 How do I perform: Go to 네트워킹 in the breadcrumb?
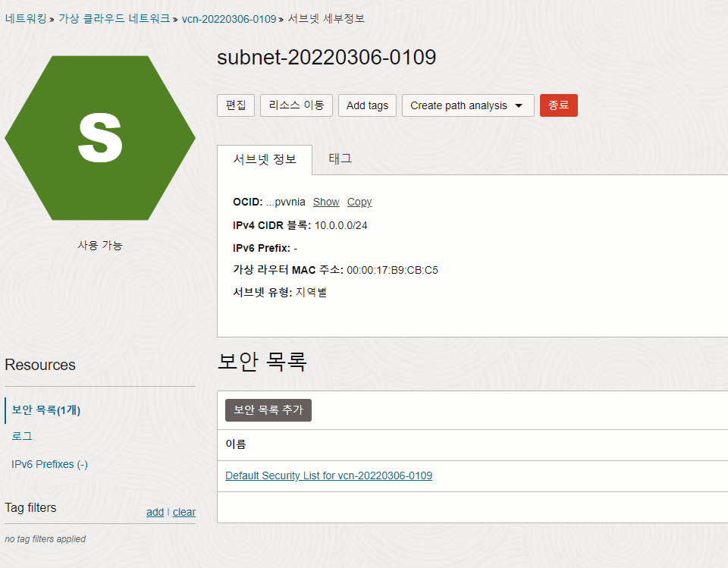(26, 18)
